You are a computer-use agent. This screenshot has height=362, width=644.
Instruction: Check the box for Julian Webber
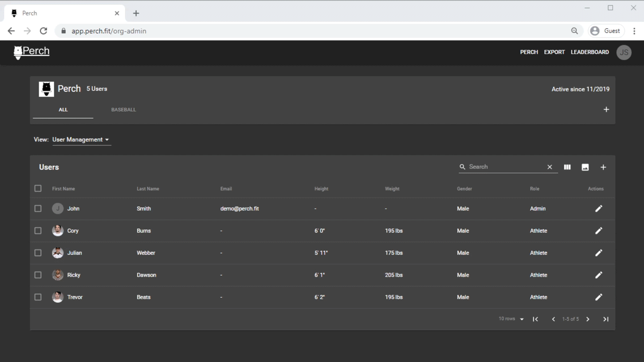pyautogui.click(x=38, y=253)
